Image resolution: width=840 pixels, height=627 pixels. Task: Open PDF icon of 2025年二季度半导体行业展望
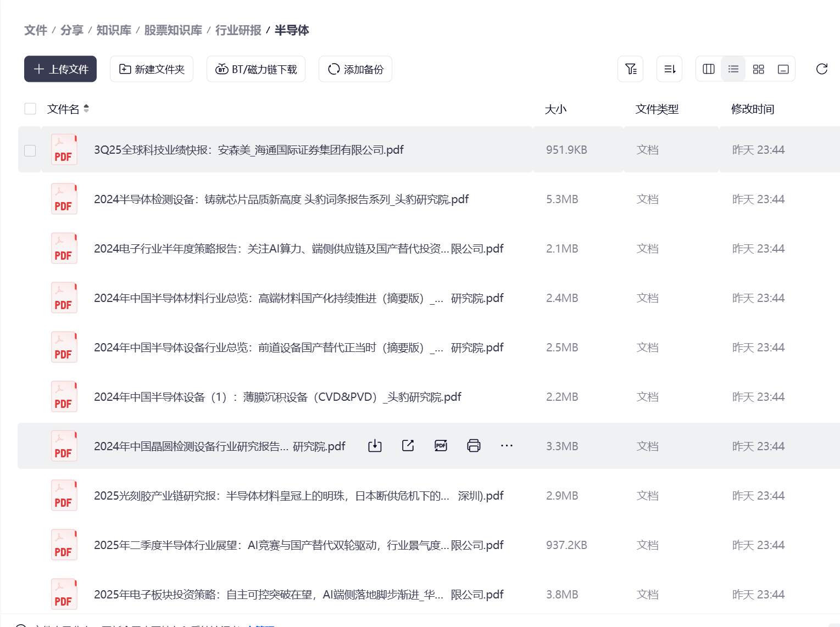[64, 545]
